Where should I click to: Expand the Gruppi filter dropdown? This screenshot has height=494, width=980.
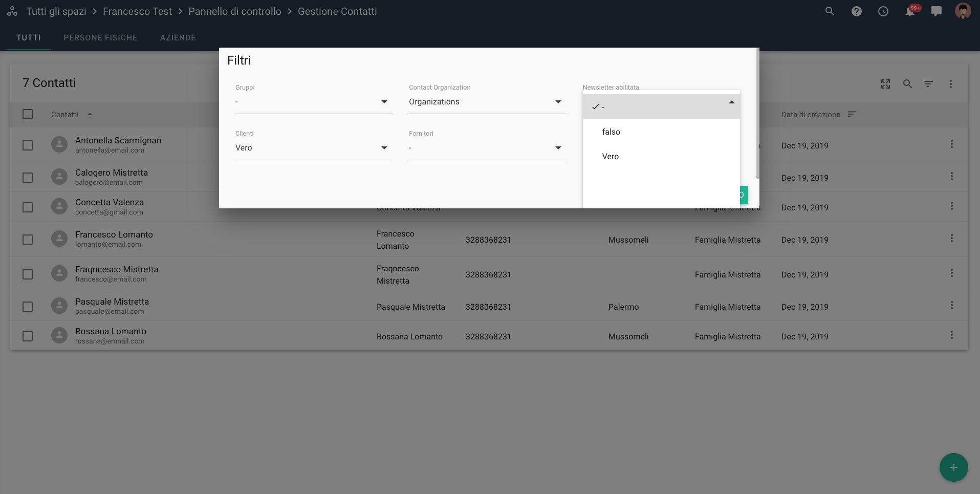(313, 102)
